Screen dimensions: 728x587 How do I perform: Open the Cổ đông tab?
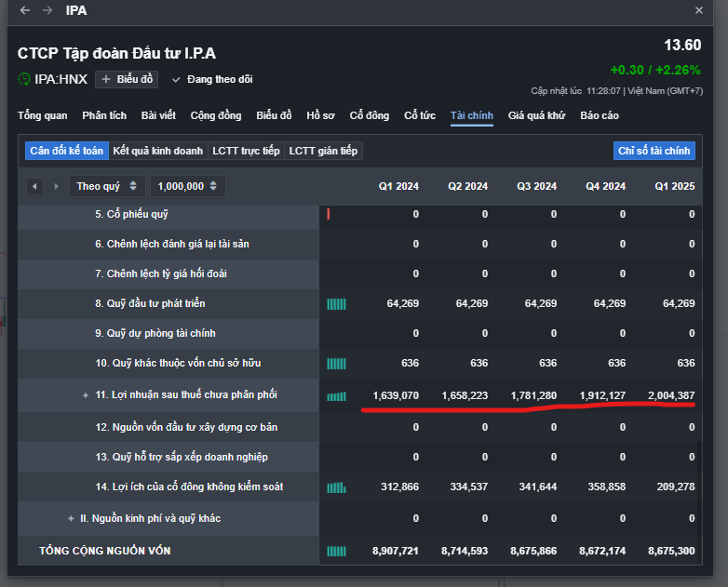pyautogui.click(x=369, y=115)
